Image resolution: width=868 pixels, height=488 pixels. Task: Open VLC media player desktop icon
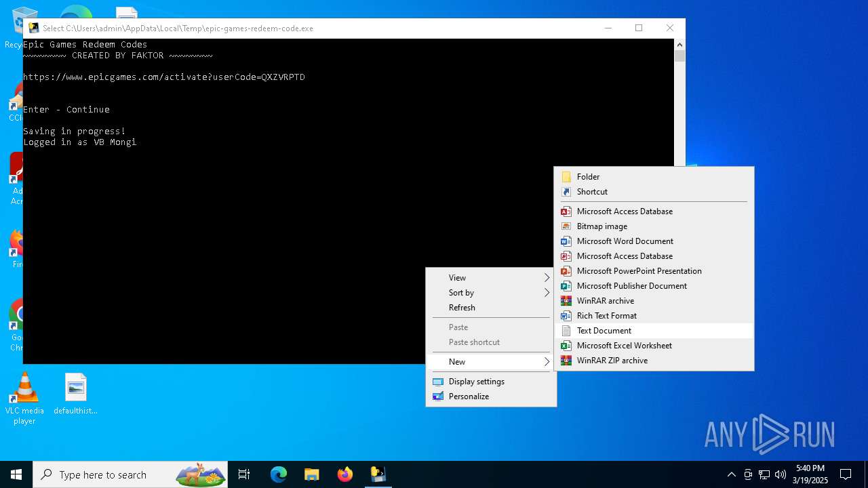pyautogui.click(x=24, y=399)
